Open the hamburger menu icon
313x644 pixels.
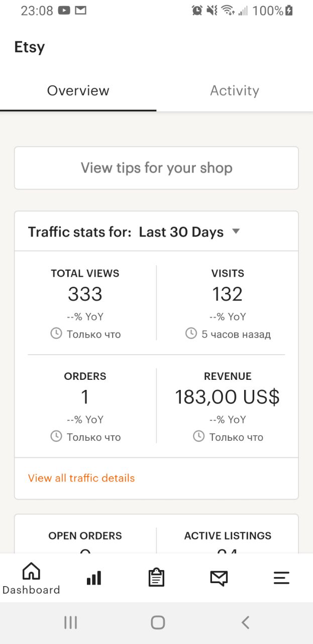click(281, 578)
